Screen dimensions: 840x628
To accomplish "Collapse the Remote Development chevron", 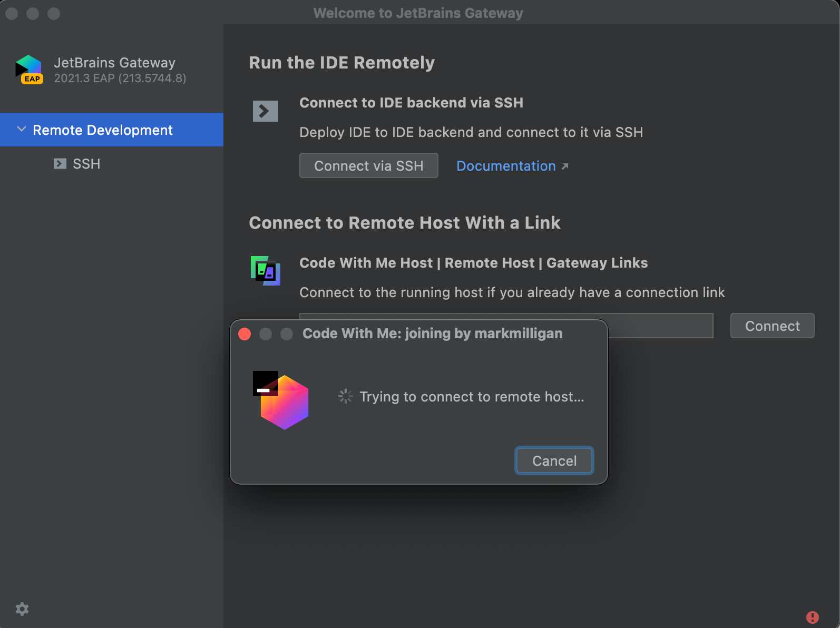I will tap(22, 130).
